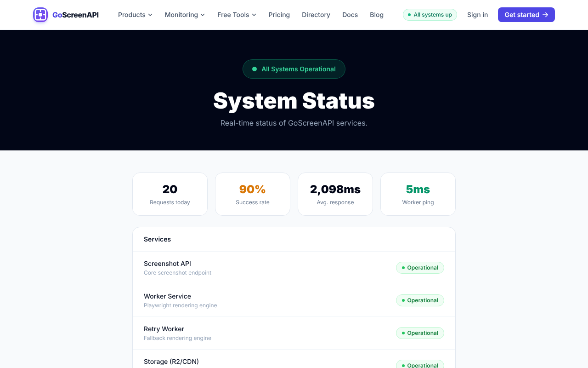Select the Services section header
The height and width of the screenshot is (368, 588).
(x=157, y=239)
